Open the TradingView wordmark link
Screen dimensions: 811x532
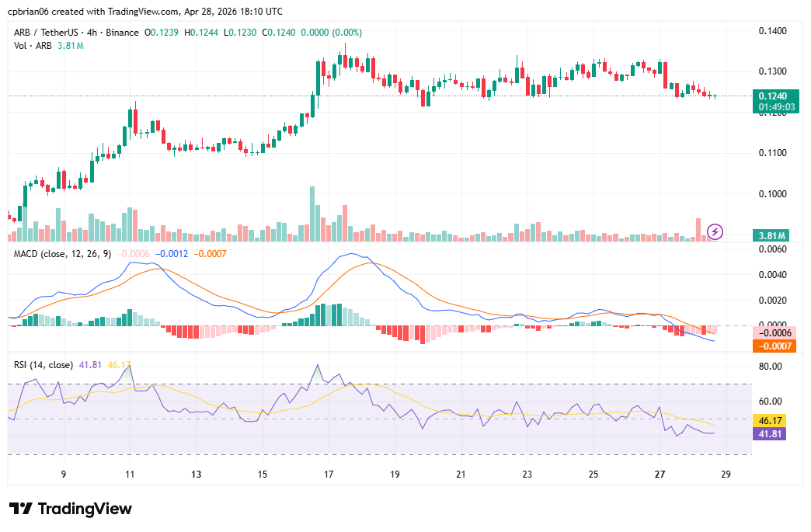pos(85,509)
